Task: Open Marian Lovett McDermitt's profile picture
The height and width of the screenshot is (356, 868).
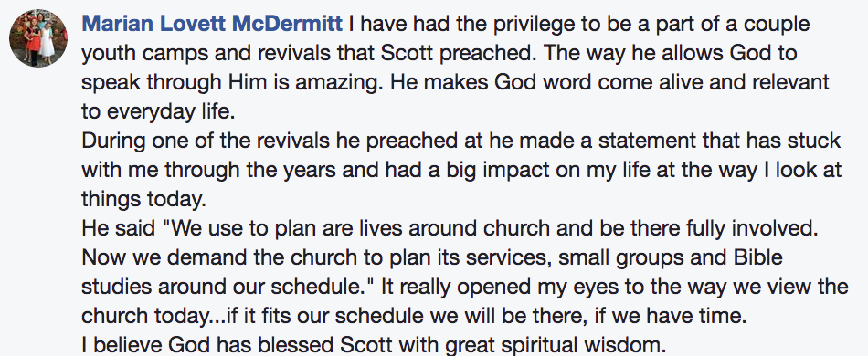Action: click(x=38, y=38)
